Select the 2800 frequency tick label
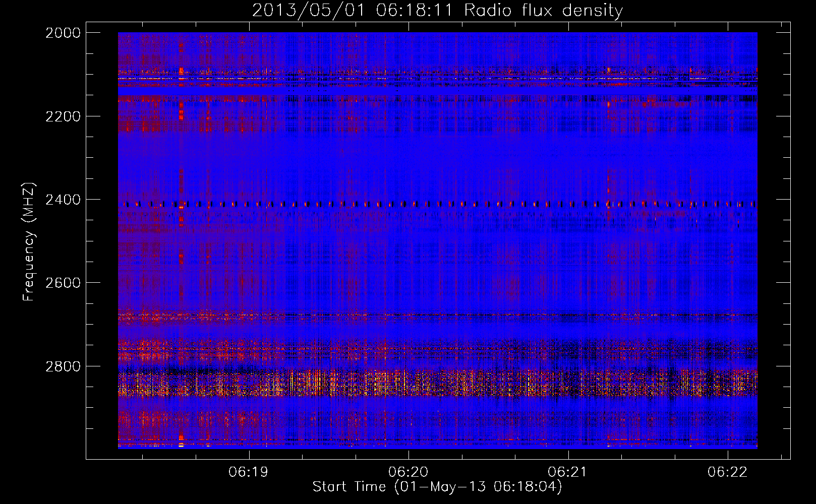Image resolution: width=816 pixels, height=504 pixels. tap(63, 366)
